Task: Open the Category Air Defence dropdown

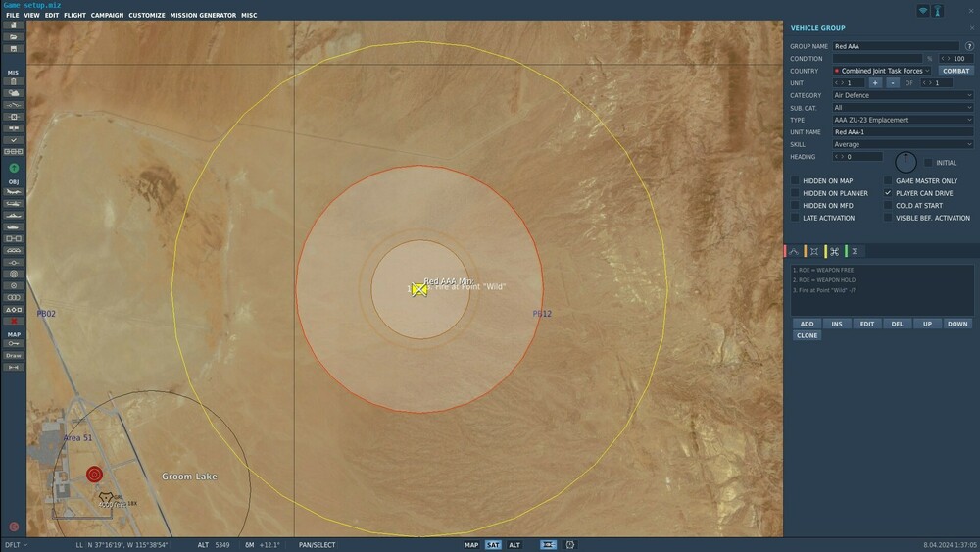Action: [903, 95]
